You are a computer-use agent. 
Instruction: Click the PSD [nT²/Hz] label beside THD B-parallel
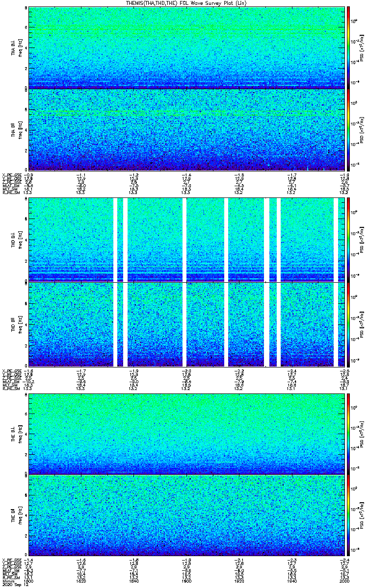point(362,324)
